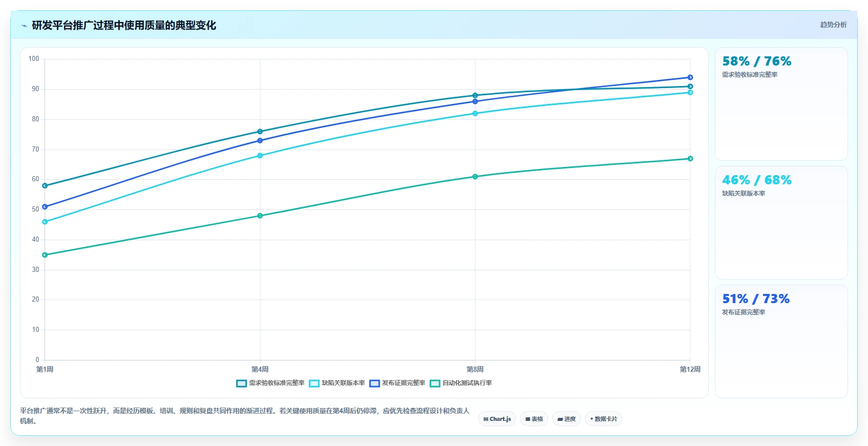
Task: Open the 51% / 73% 发布证据完整率 card
Action: [x=781, y=342]
